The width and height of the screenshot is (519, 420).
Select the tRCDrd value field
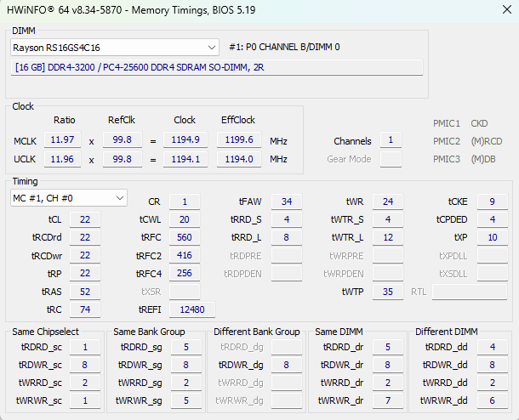[85, 237]
